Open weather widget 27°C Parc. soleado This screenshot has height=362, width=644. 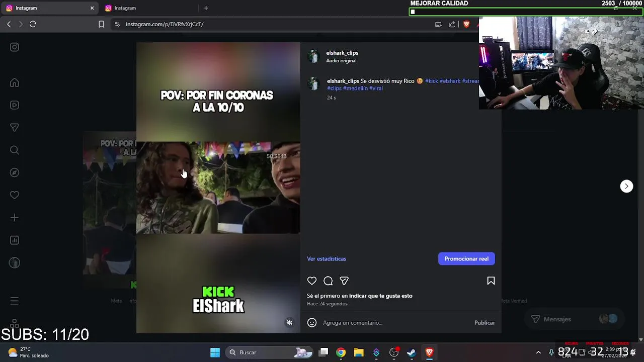(x=29, y=352)
